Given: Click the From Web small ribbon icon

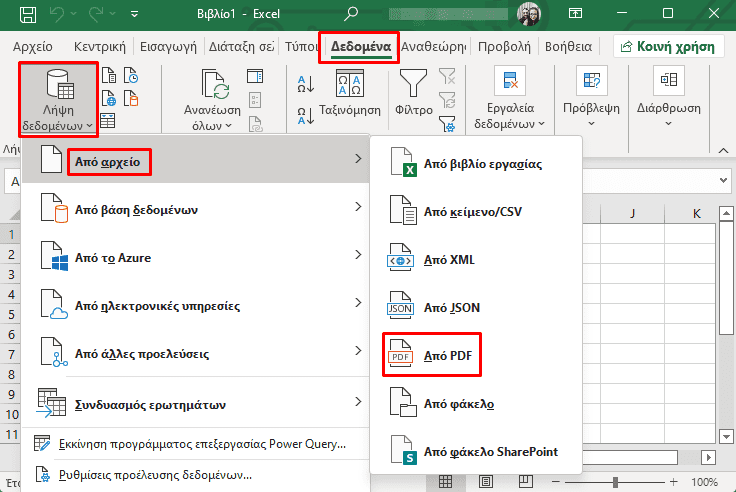Looking at the screenshot, I should pyautogui.click(x=108, y=99).
